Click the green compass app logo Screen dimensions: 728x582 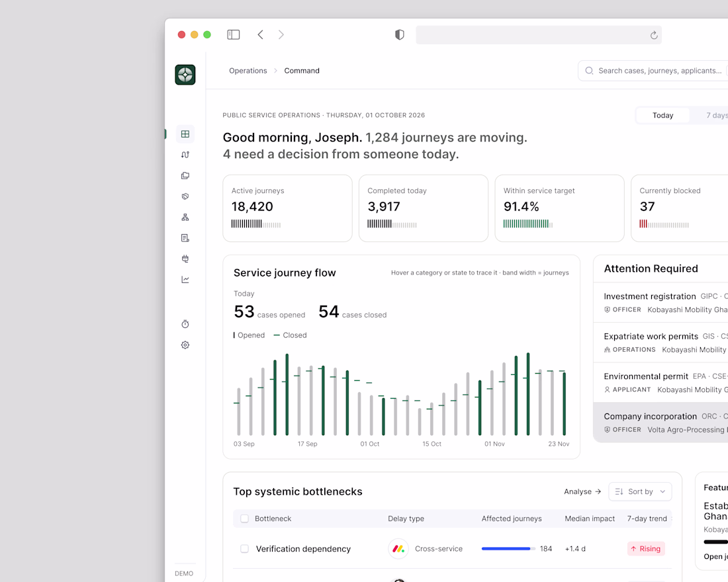(185, 75)
